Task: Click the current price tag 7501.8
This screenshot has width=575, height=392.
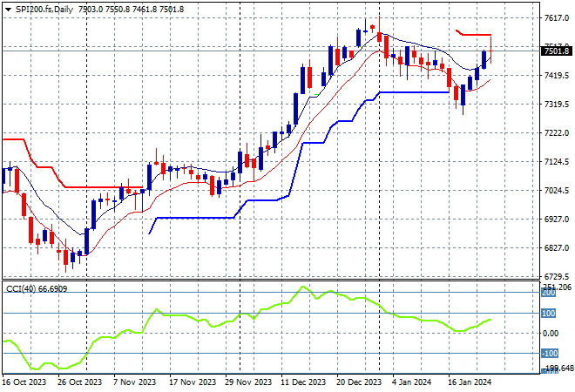Action: pos(556,51)
